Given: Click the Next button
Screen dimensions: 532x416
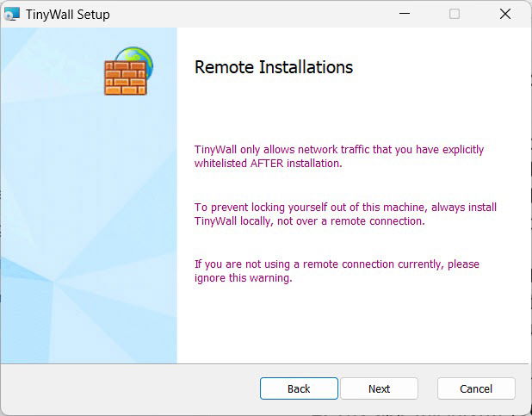Looking at the screenshot, I should point(379,388).
